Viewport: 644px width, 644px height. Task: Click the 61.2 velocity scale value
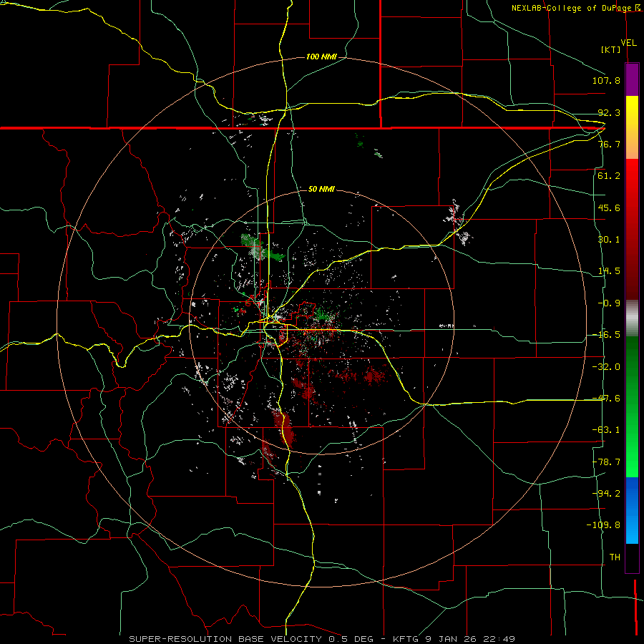point(609,176)
